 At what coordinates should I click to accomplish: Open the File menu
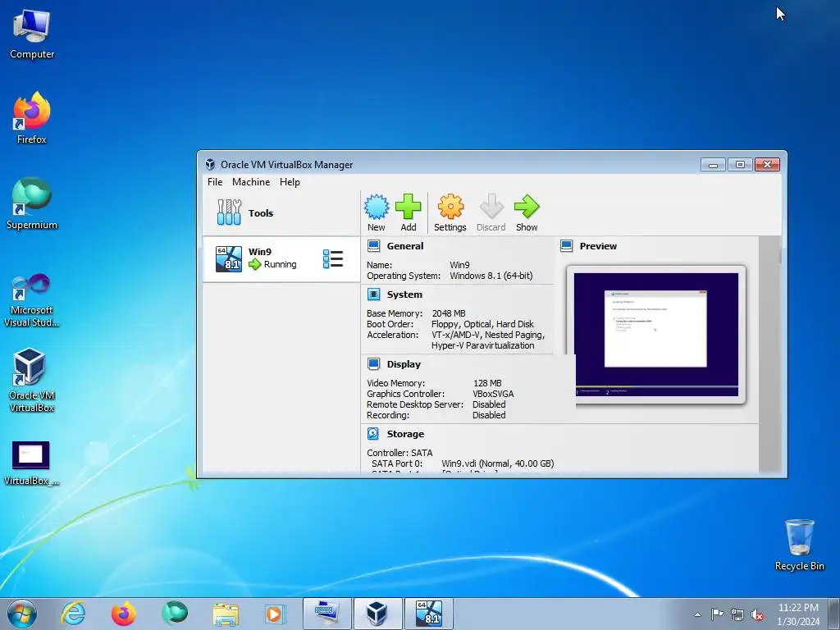[x=215, y=181]
